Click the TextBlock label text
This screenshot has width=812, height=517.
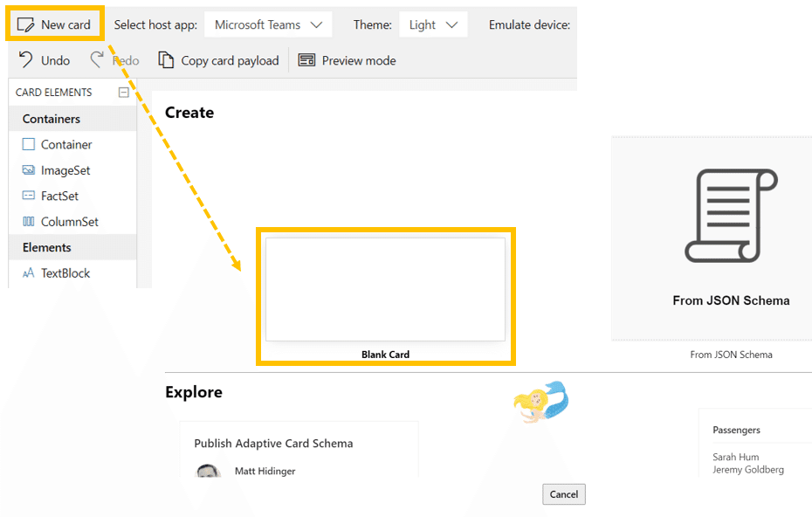65,273
